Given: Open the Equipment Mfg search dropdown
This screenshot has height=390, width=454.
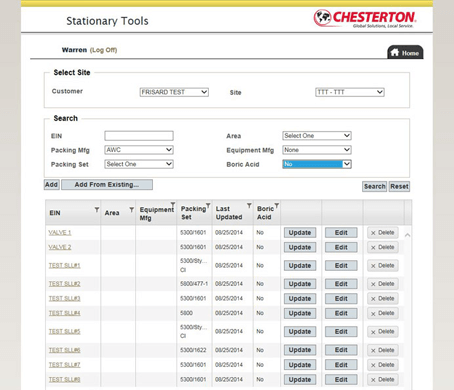Looking at the screenshot, I should point(317,150).
